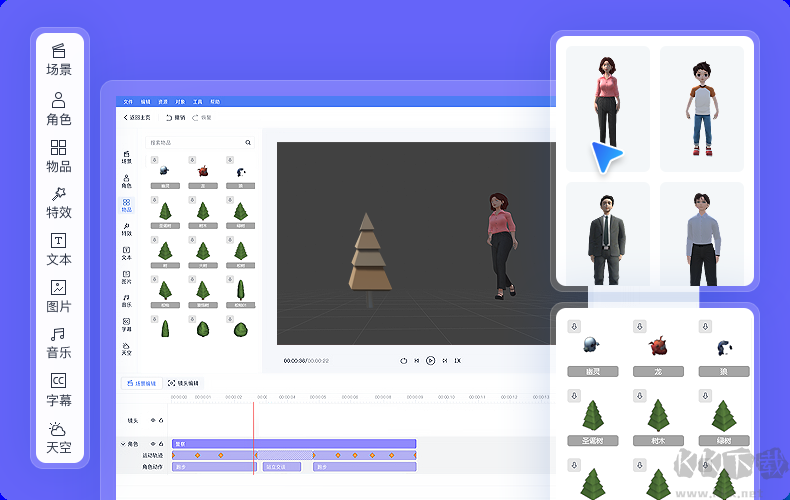
Task: Switch to the 镜头编辑 tab
Action: [x=183, y=383]
